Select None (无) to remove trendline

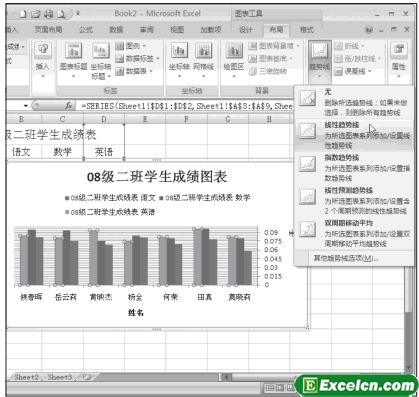353,102
